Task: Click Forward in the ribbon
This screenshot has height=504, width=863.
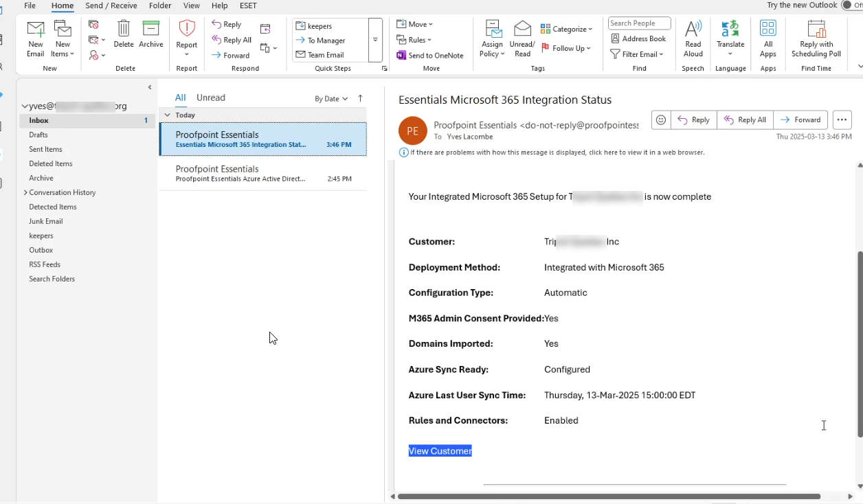Action: pos(231,55)
